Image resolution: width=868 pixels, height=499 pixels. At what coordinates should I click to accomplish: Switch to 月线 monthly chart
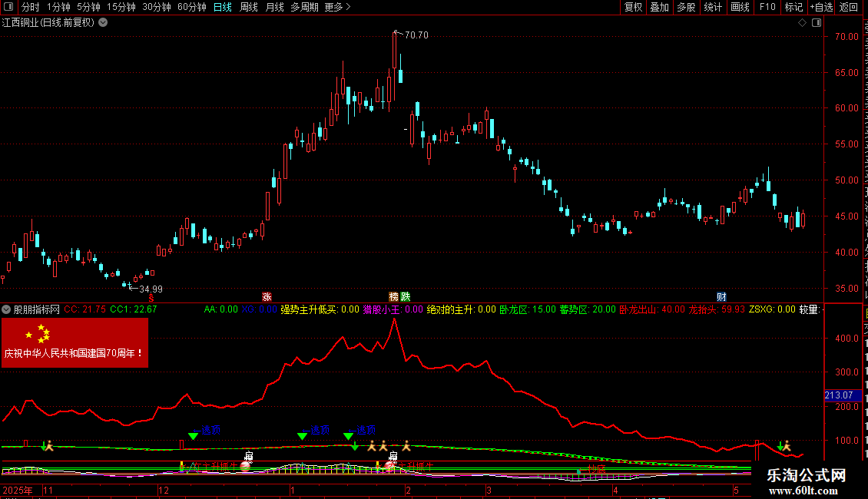tap(274, 7)
